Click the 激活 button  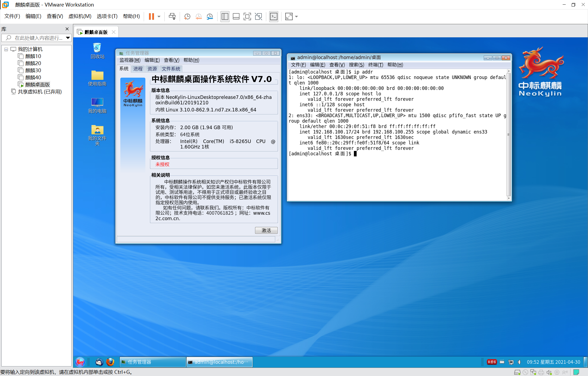[x=266, y=230]
